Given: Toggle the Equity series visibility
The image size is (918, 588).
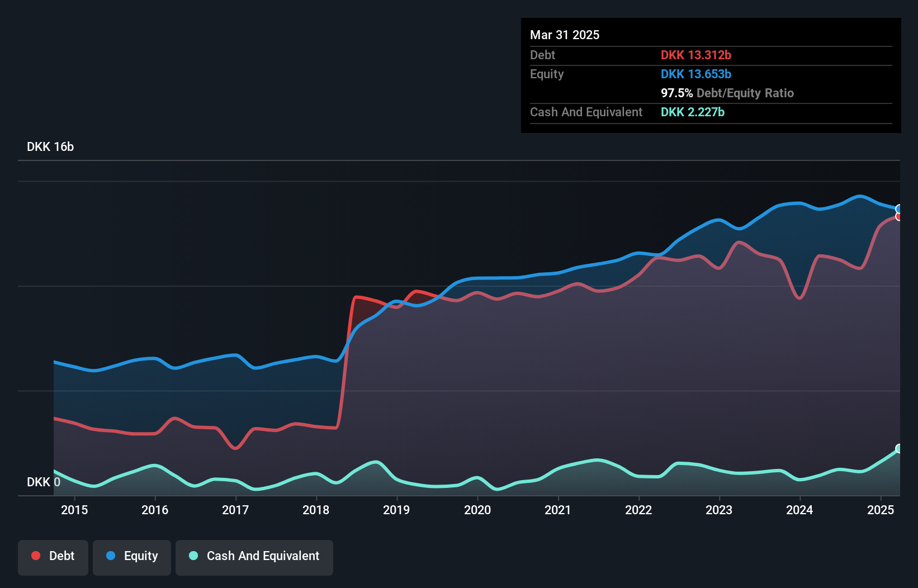Looking at the screenshot, I should coord(131,556).
